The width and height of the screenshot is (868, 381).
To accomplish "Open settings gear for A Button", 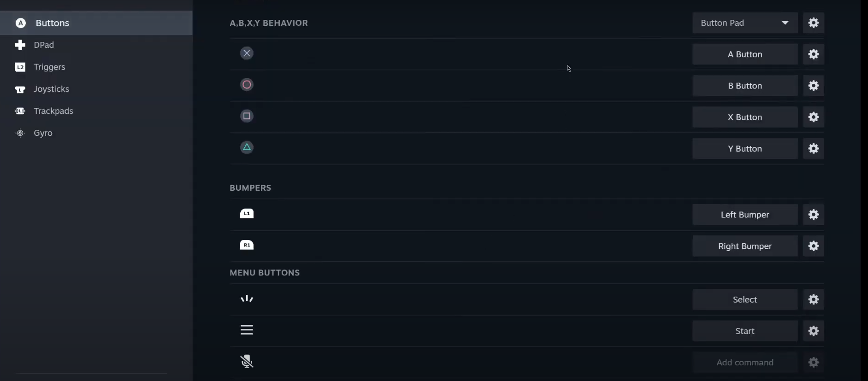I will pyautogui.click(x=814, y=54).
